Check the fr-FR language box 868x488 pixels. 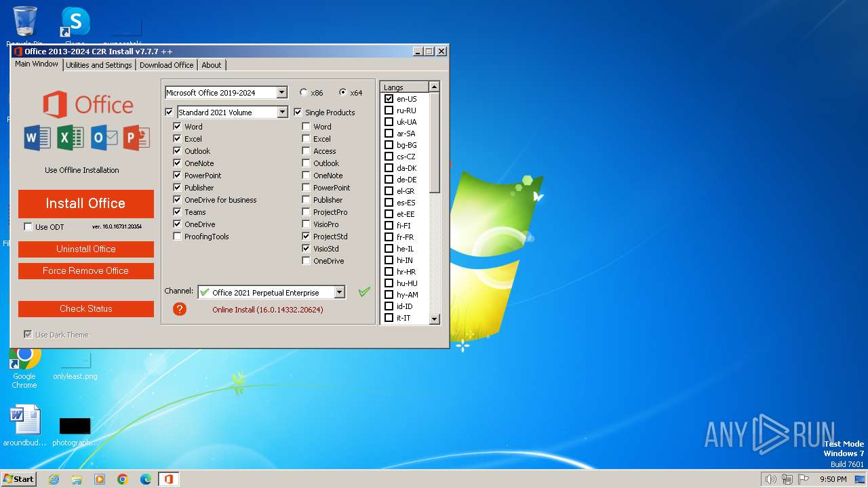click(x=389, y=237)
